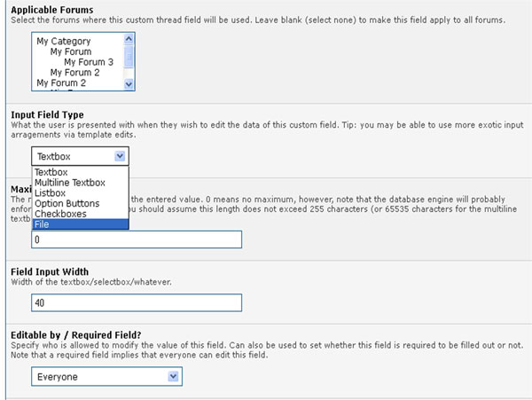Expand the Everyone editable-by dropdown
Screen dimensions: 532x400
(173, 377)
